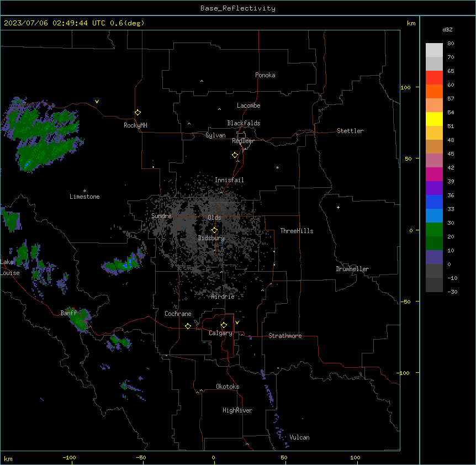Click the Okotoks city label
Screen dimensions: 476x465
coord(228,387)
